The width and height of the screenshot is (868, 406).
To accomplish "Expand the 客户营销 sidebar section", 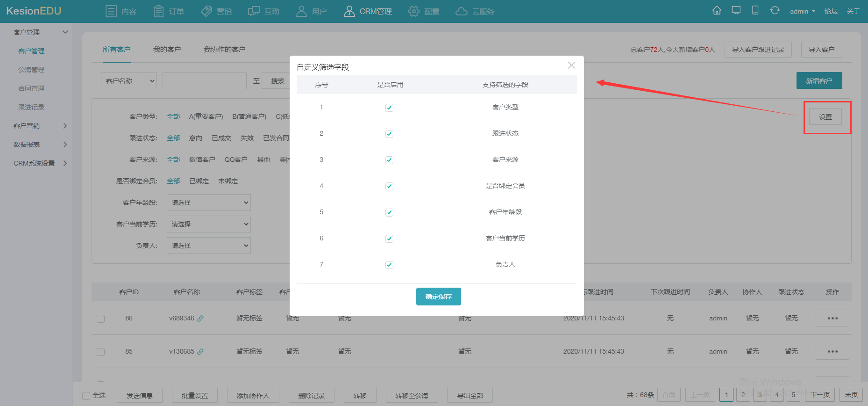I will 41,126.
